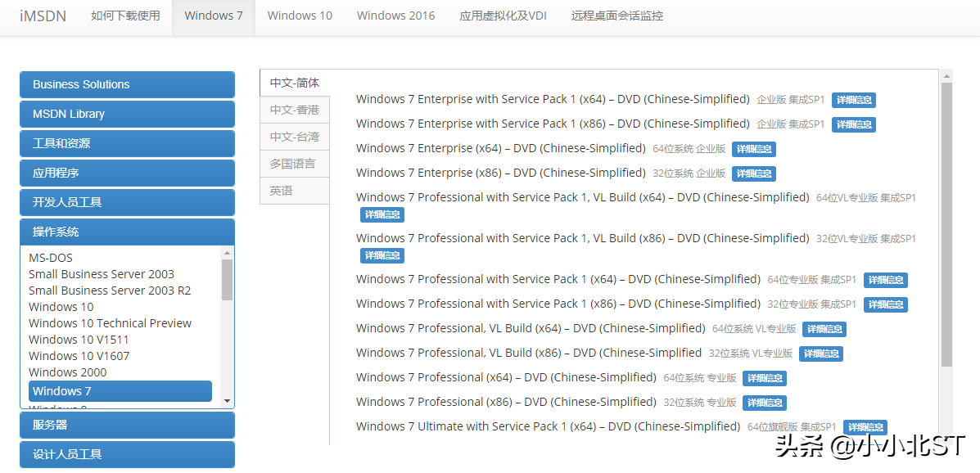Viewport: 980px width, 473px height.
Task: Choose Windows 10 Technical Preview in the list
Action: (x=110, y=322)
